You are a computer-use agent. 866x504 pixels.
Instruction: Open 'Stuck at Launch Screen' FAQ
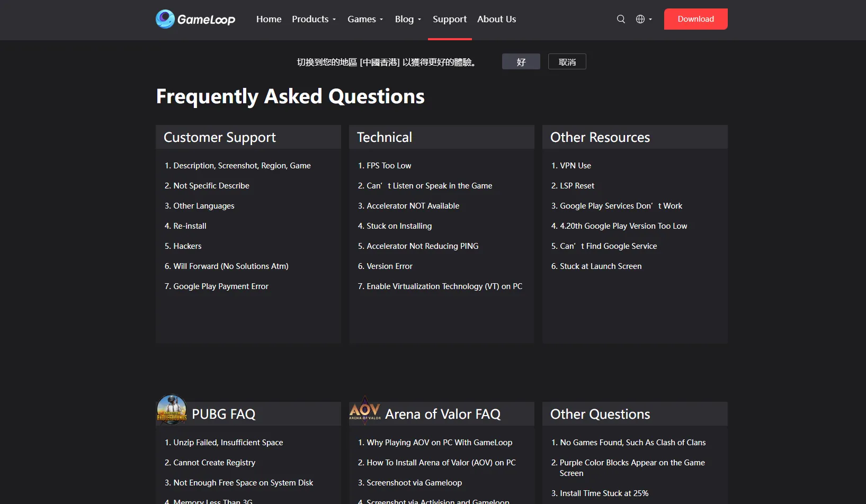596,266
